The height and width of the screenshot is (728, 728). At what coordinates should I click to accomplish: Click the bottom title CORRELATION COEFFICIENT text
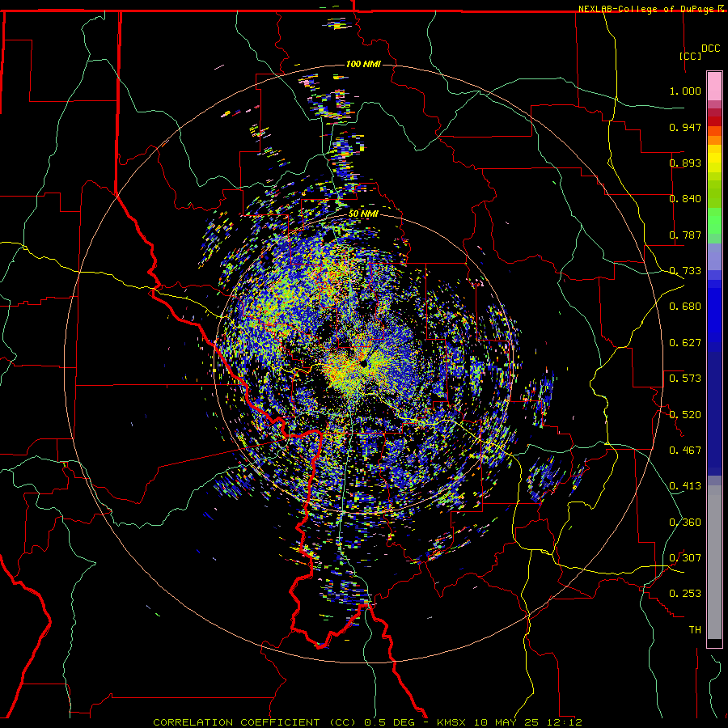pyautogui.click(x=236, y=722)
